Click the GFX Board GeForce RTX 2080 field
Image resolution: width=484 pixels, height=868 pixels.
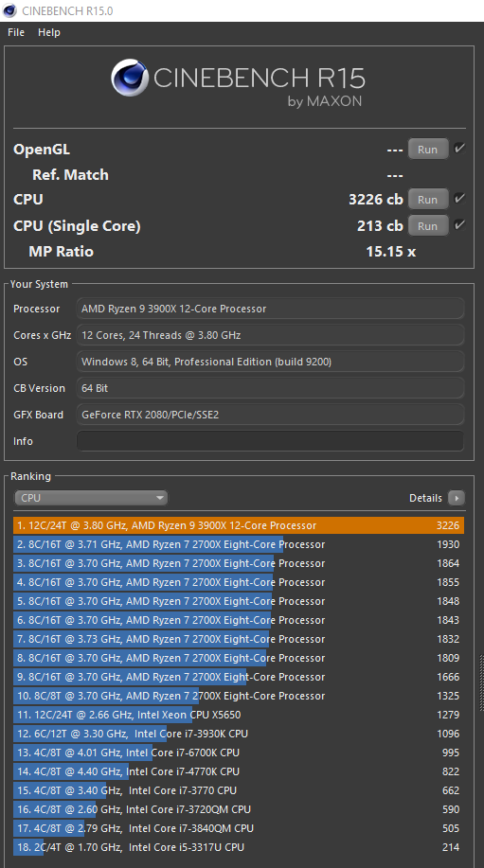pos(270,415)
